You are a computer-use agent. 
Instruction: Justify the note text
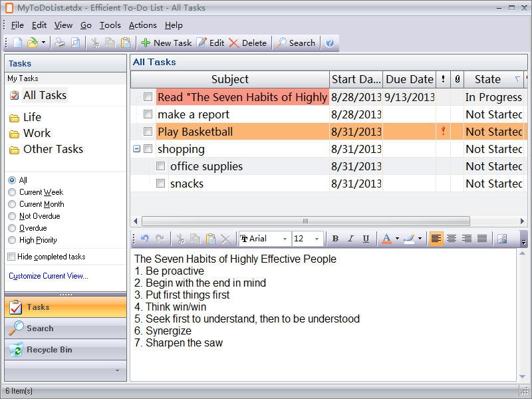482,239
